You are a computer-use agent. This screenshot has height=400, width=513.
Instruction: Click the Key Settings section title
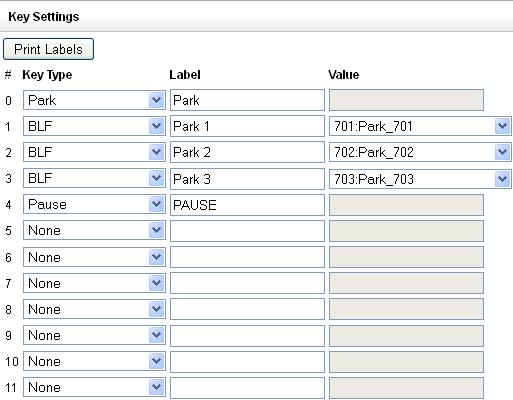(44, 17)
